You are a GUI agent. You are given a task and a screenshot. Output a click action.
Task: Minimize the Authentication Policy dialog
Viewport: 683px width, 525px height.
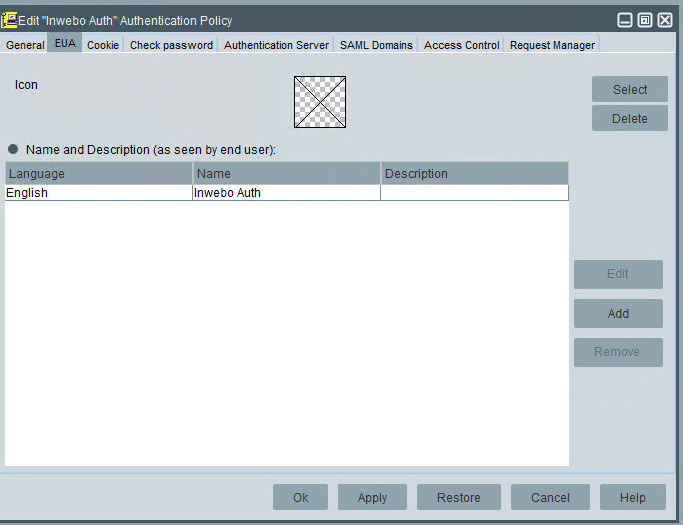point(625,20)
